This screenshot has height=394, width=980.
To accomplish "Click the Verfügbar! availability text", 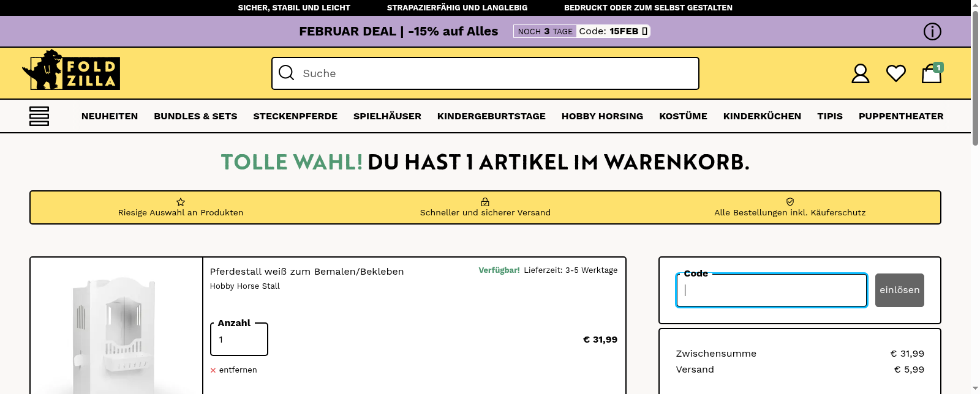I will [x=499, y=270].
